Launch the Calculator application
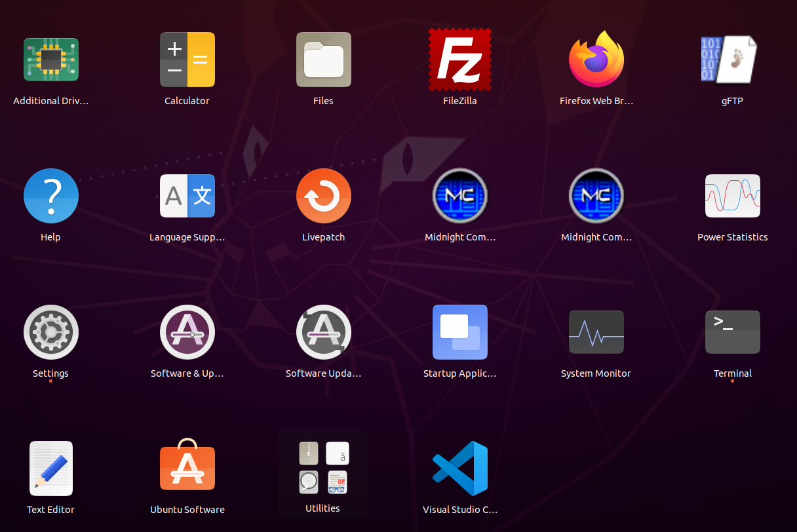The width and height of the screenshot is (797, 532). click(x=187, y=60)
